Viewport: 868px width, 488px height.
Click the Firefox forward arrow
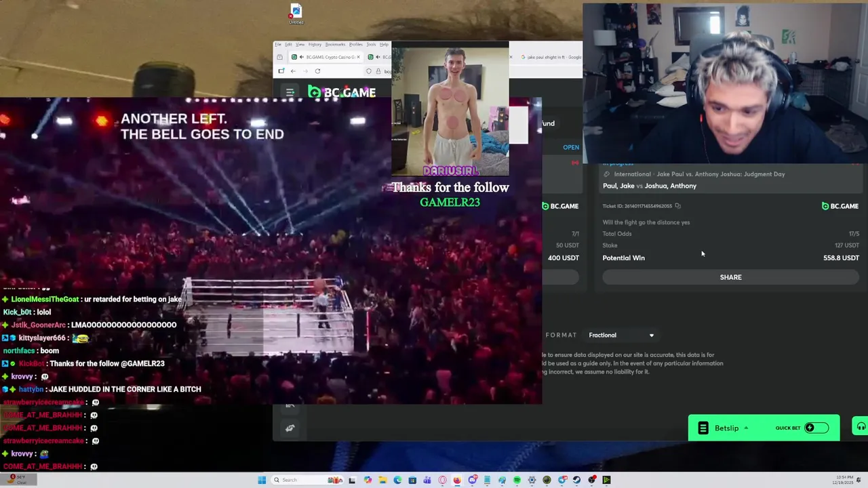(304, 71)
